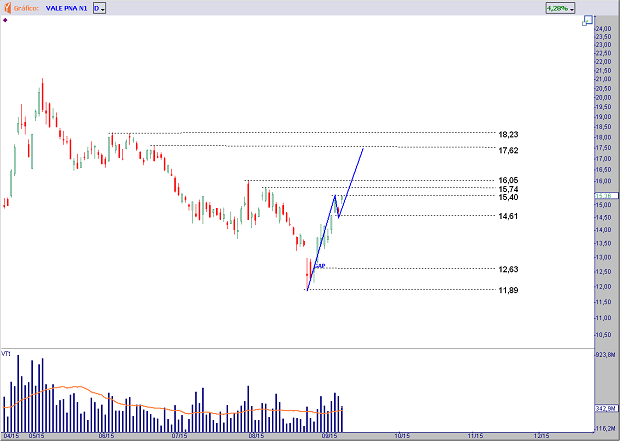Image resolution: width=620 pixels, height=441 pixels.
Task: Click the 24,00 value on price scale
Action: (x=603, y=28)
